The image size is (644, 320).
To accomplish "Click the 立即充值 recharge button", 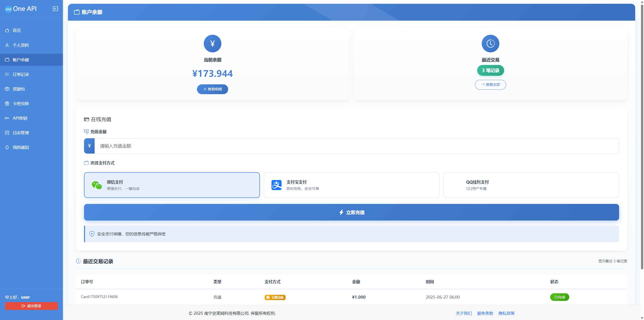I will pos(351,212).
